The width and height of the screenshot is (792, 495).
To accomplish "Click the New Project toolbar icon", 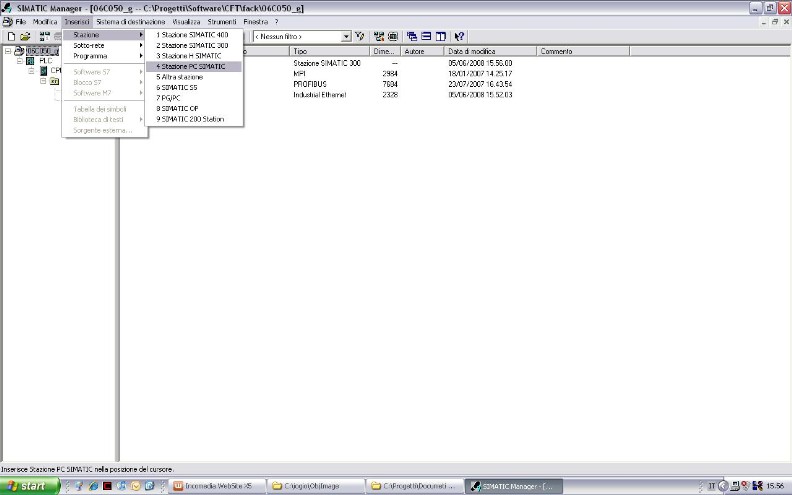I will coord(11,36).
